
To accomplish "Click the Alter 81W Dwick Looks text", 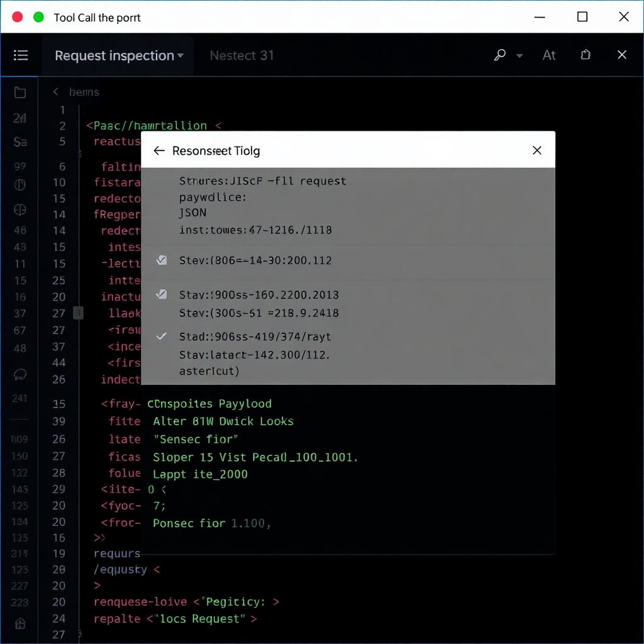I will tap(223, 421).
